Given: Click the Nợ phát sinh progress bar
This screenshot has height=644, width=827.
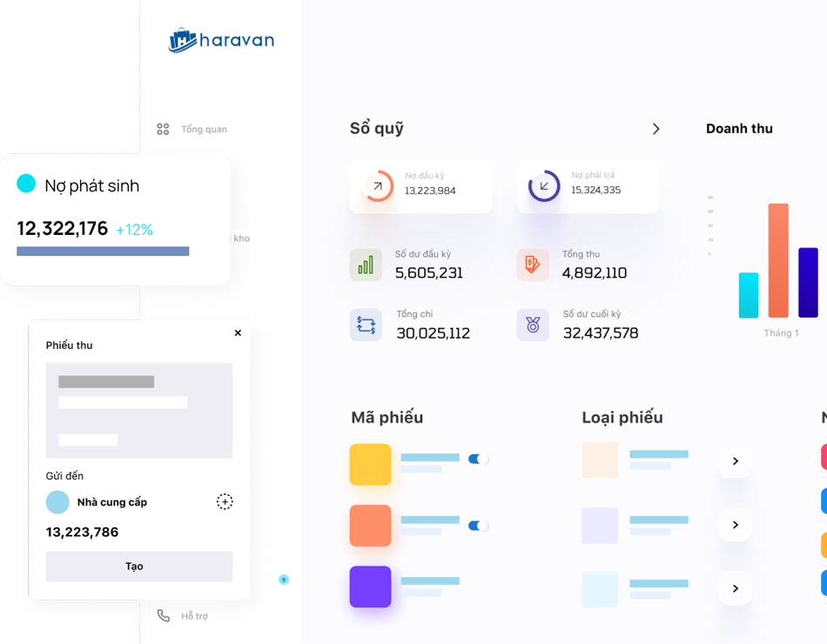Looking at the screenshot, I should point(103,251).
